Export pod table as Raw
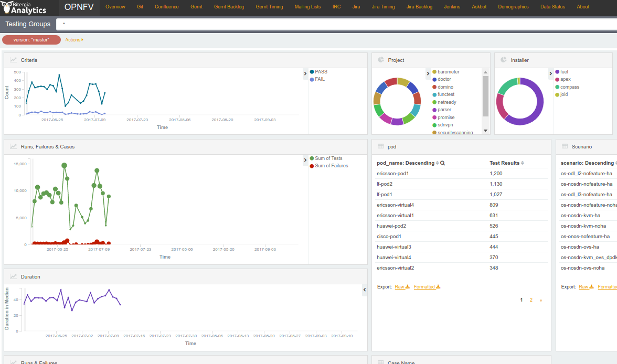The height and width of the screenshot is (364, 617). [x=402, y=287]
